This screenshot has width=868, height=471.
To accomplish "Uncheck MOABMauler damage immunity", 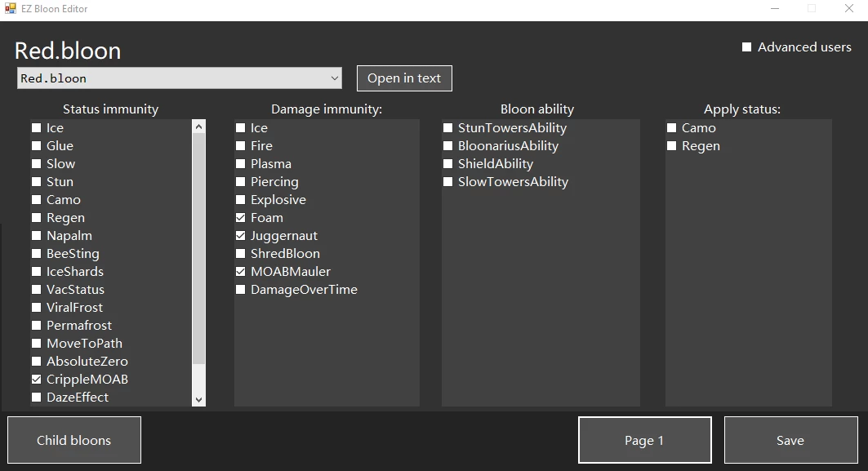I will point(240,271).
